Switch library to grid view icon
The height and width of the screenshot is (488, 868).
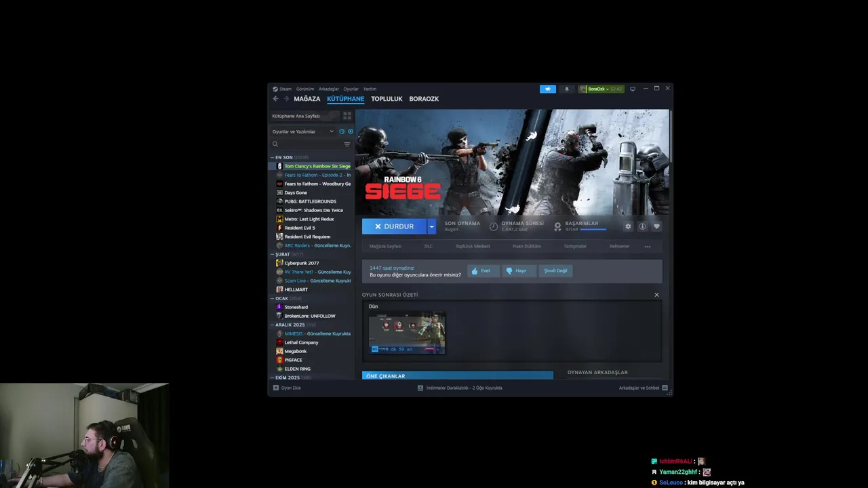347,116
